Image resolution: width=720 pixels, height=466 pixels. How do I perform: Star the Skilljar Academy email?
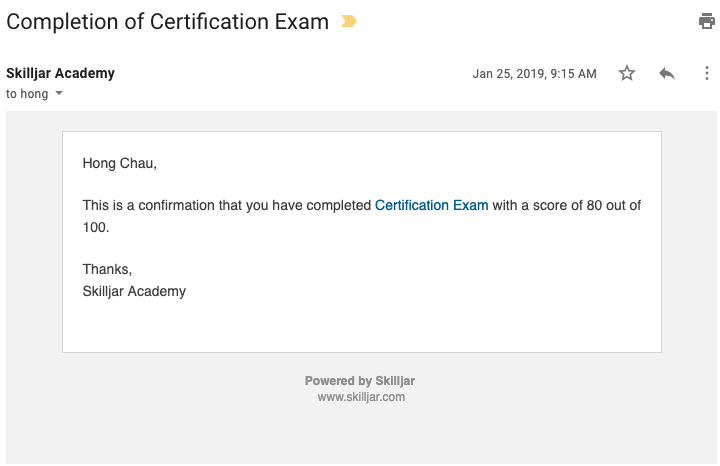627,73
